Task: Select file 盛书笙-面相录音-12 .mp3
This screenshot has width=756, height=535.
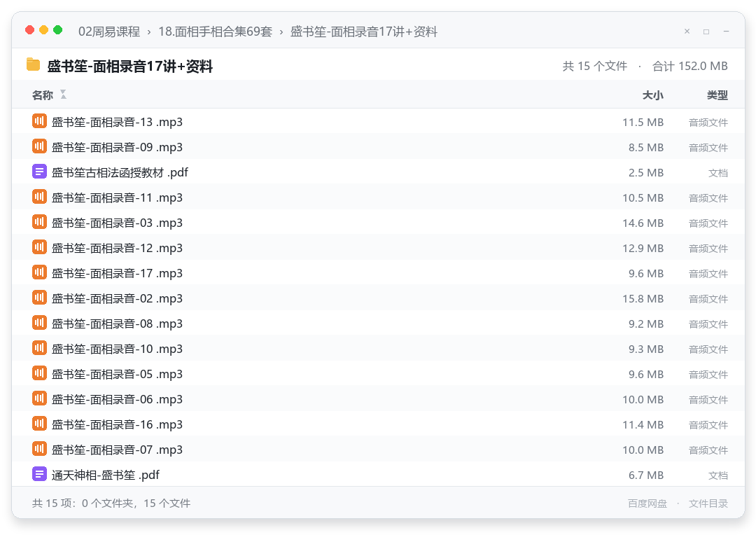Action: [379, 248]
